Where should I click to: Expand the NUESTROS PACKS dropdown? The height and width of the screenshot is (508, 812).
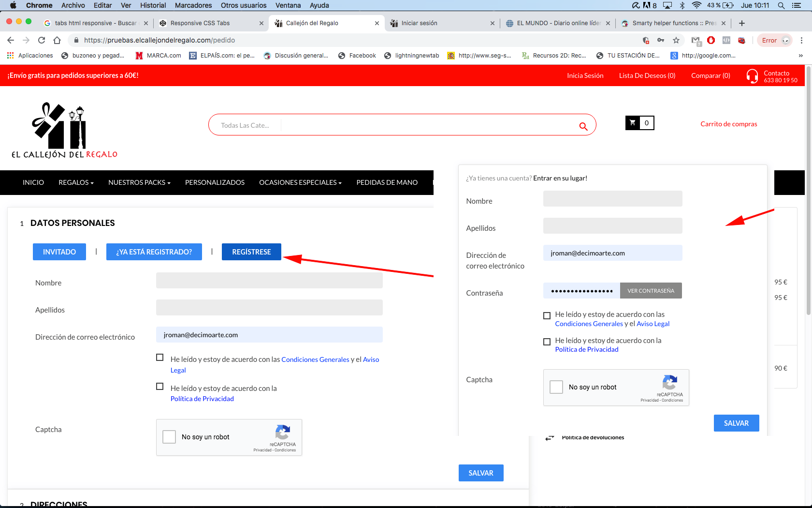click(x=139, y=182)
